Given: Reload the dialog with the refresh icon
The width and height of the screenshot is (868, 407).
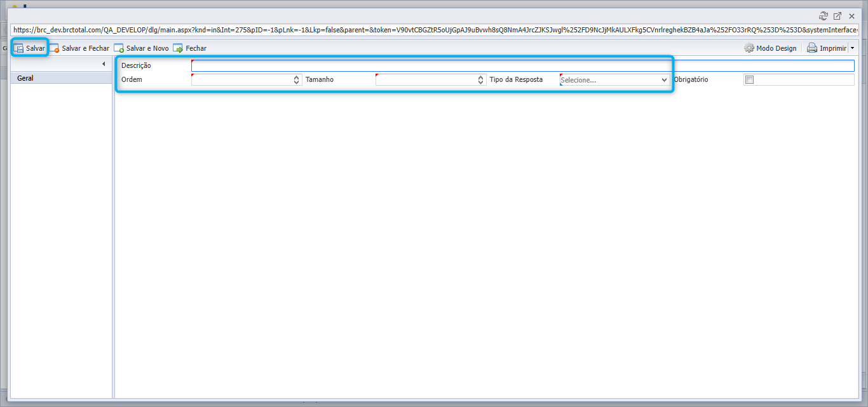Looking at the screenshot, I should (824, 16).
